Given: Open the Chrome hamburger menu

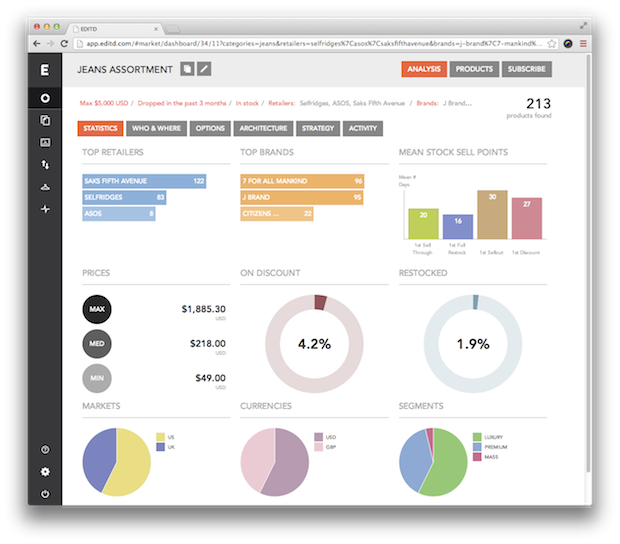Looking at the screenshot, I should (x=582, y=44).
